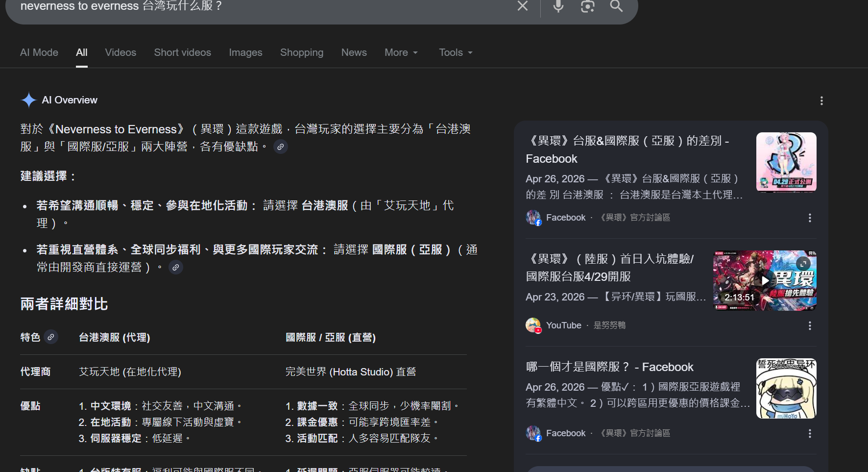868x472 pixels.
Task: Open the pink character thumbnail of first result
Action: tap(786, 162)
